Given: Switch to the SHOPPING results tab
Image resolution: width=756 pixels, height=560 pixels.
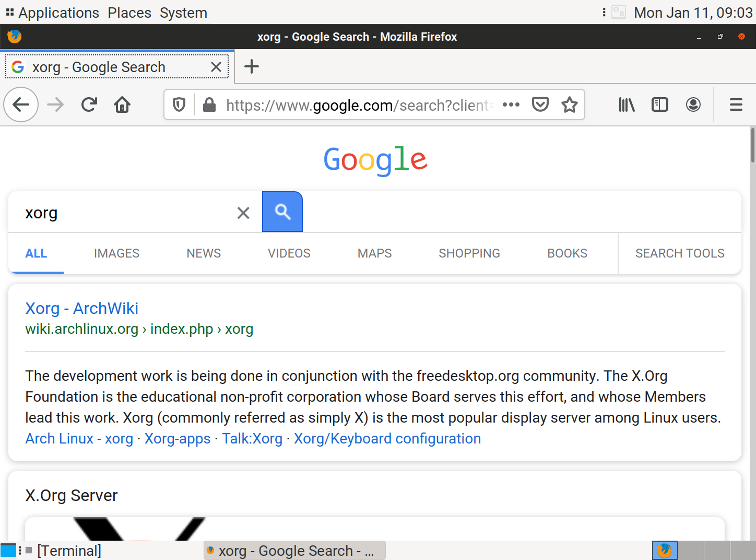Looking at the screenshot, I should (x=469, y=253).
